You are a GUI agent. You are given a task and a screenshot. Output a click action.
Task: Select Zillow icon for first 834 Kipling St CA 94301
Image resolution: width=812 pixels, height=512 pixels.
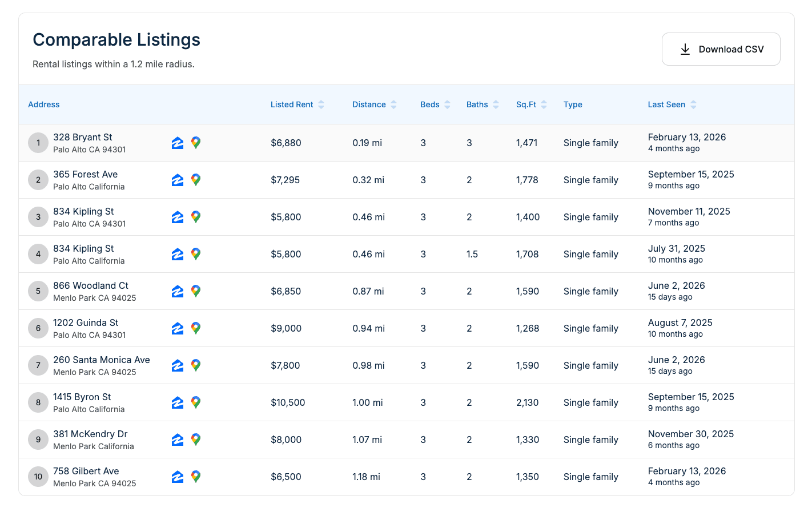point(178,217)
